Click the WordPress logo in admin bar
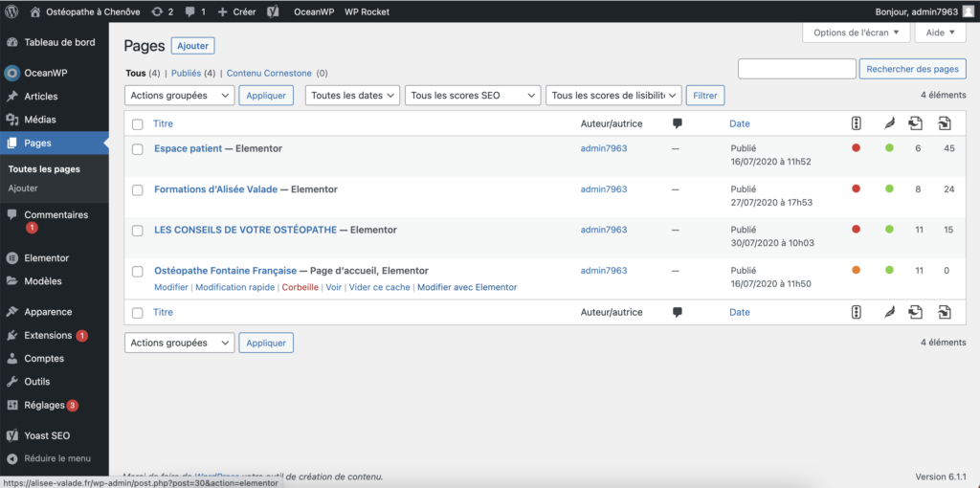Viewport: 980px width, 488px height. point(12,11)
